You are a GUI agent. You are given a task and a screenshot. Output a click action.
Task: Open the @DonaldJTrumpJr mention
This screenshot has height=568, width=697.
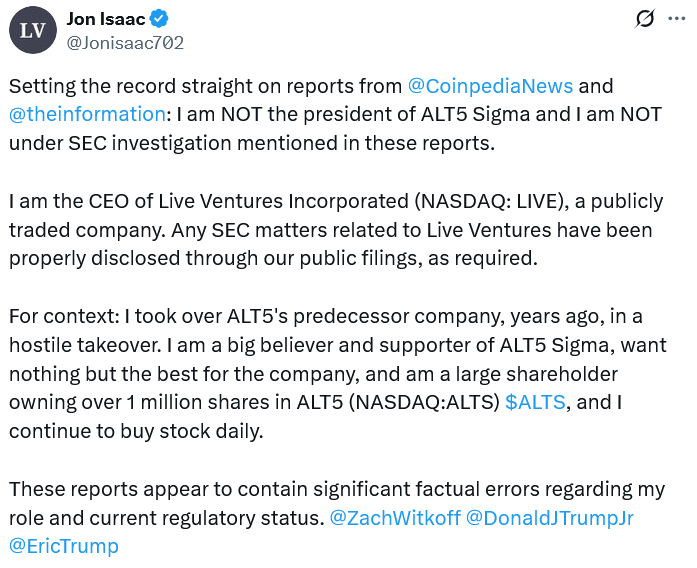point(549,518)
